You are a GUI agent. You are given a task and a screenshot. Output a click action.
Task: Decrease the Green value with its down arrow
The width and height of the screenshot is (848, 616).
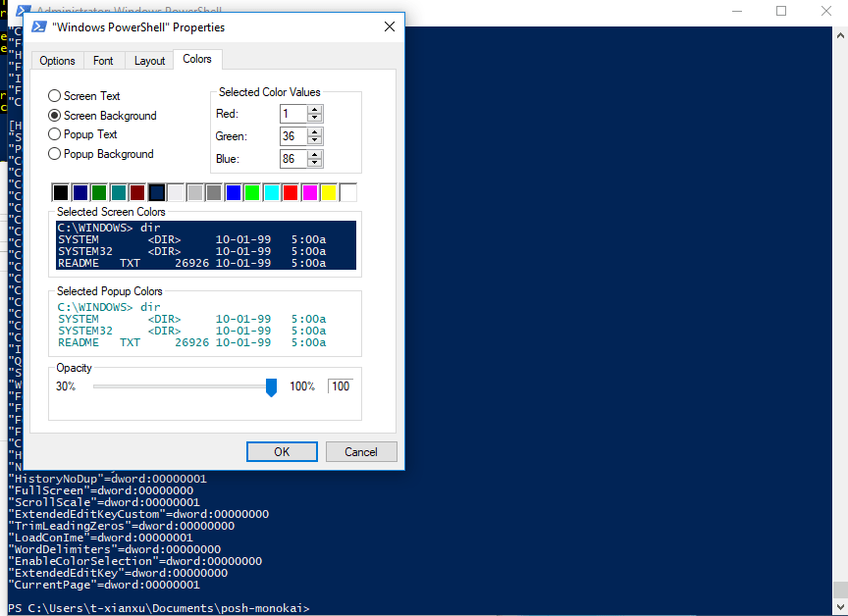coord(314,140)
